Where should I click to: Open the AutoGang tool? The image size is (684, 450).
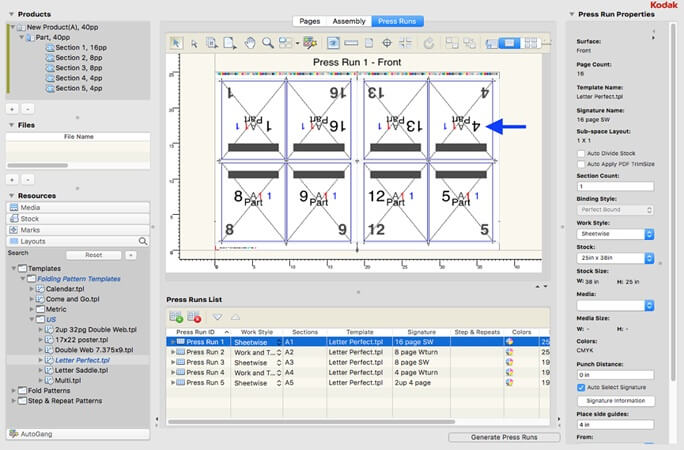tap(78, 434)
